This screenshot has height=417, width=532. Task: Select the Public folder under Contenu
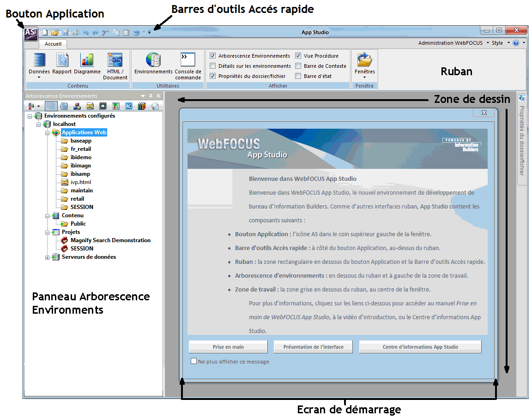78,224
